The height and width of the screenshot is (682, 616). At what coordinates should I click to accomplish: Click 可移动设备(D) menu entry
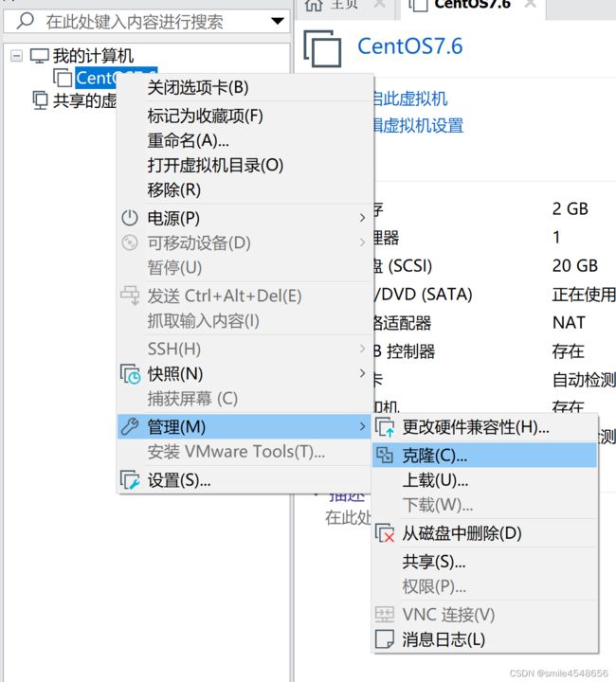pos(245,242)
